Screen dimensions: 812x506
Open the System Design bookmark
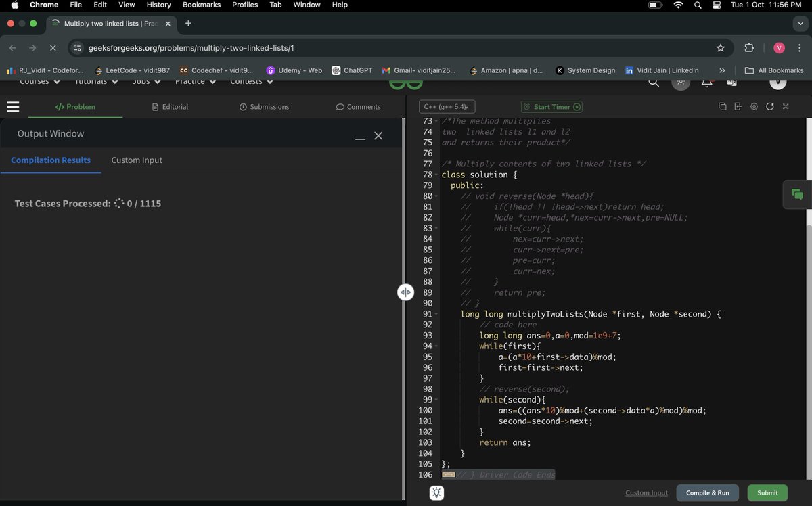(x=585, y=70)
